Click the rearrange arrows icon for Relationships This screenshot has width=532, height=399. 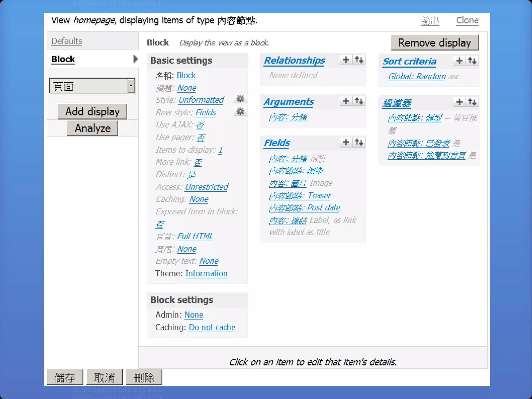click(x=359, y=60)
